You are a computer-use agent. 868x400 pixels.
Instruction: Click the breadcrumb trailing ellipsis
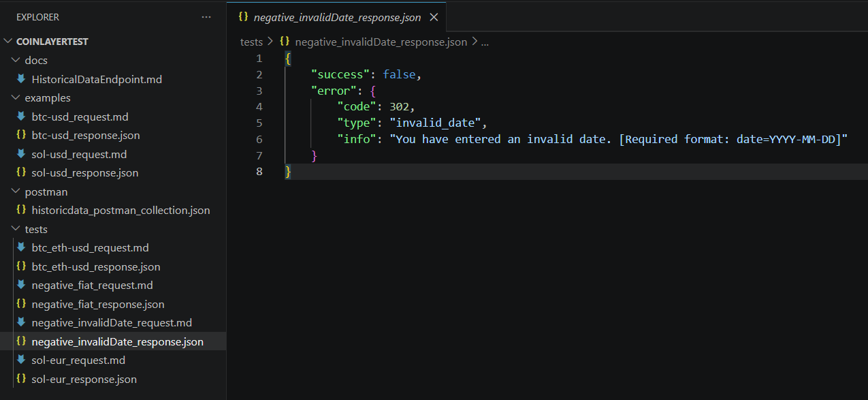(485, 42)
